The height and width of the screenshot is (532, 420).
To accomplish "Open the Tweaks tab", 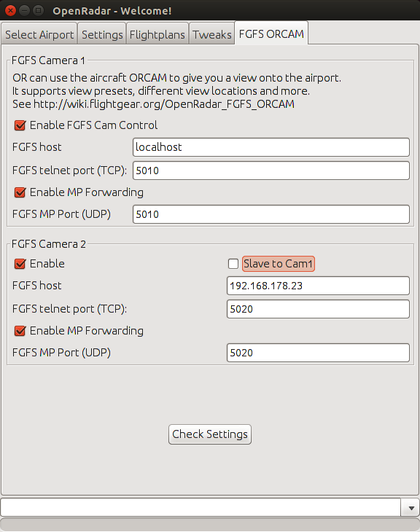I will pos(212,34).
